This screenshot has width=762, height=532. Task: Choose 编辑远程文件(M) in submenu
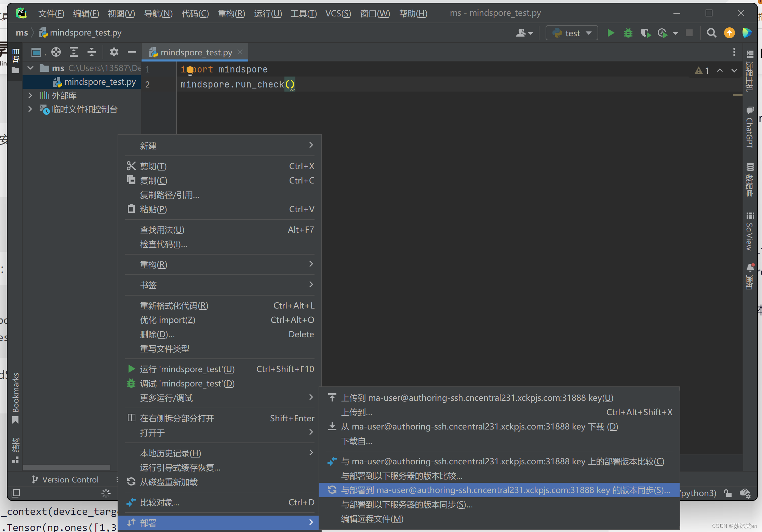(372, 519)
